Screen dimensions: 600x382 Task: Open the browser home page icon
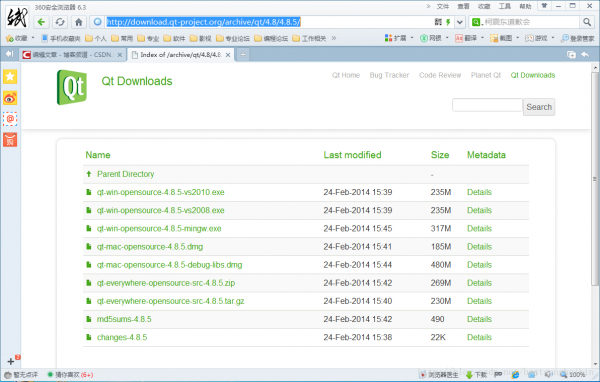point(79,22)
